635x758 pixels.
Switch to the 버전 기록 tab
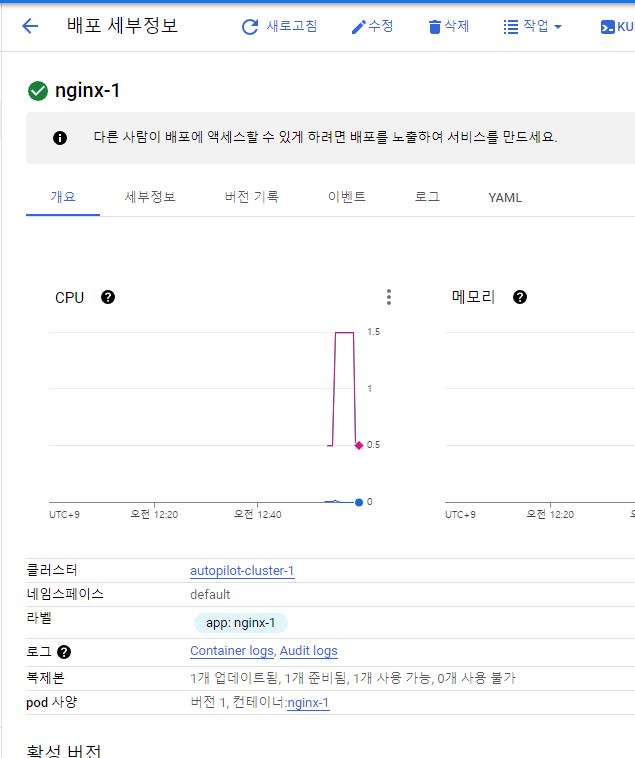click(252, 197)
